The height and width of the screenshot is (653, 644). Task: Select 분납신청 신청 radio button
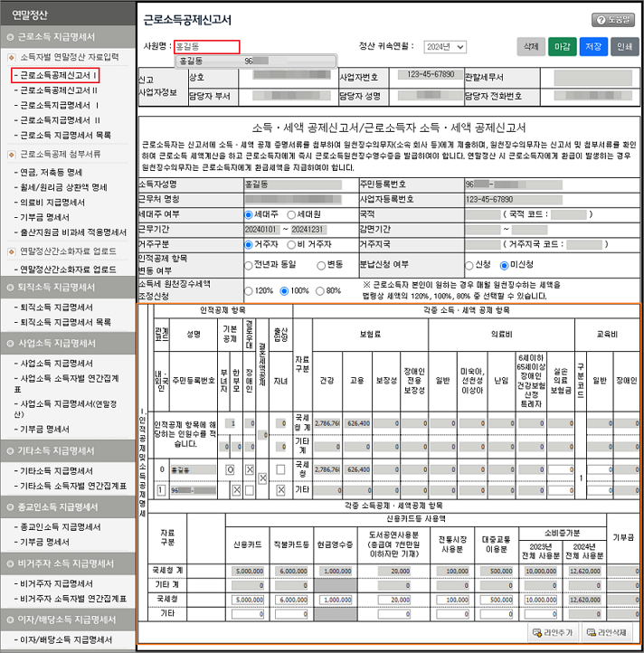(469, 265)
